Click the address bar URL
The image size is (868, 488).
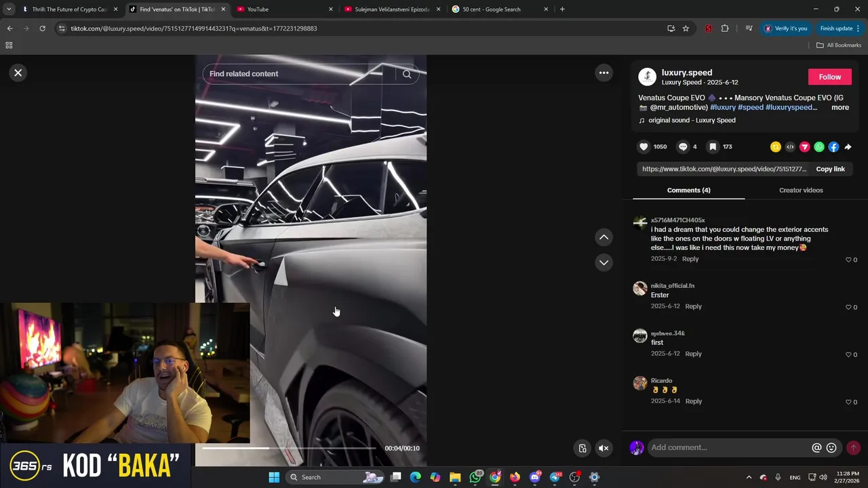pyautogui.click(x=194, y=28)
